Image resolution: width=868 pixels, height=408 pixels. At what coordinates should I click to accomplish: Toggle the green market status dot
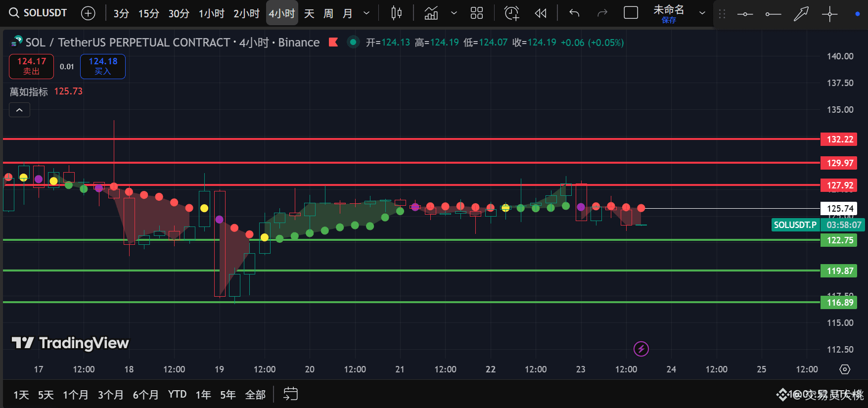[353, 42]
